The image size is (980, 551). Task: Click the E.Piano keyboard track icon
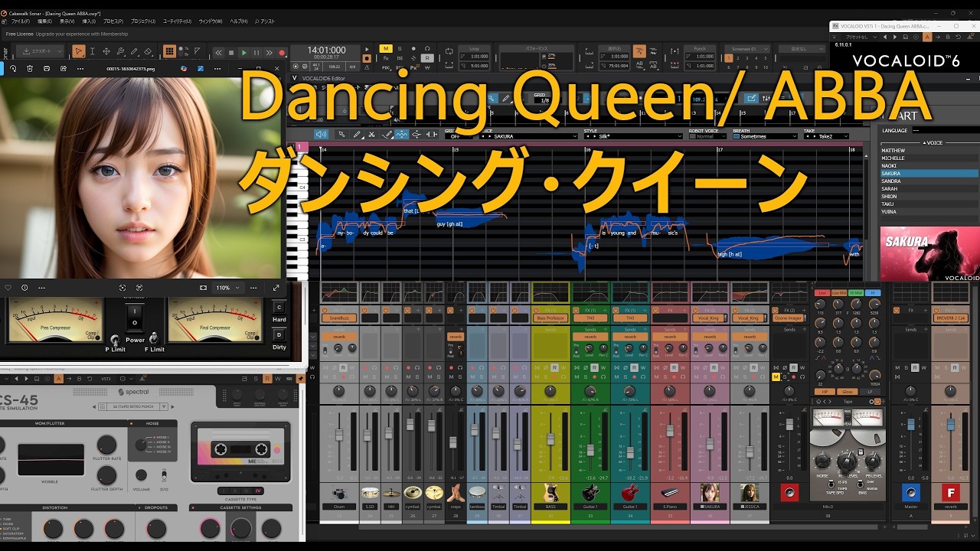click(670, 493)
